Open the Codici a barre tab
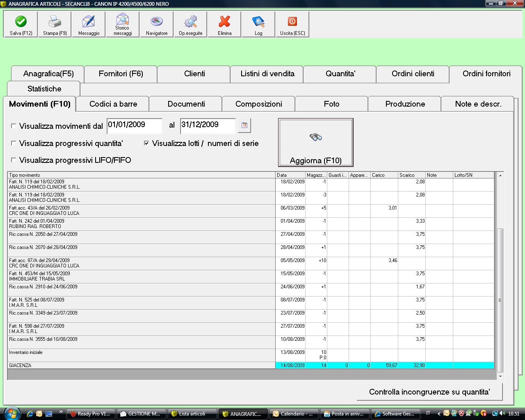525x420 pixels. (113, 104)
